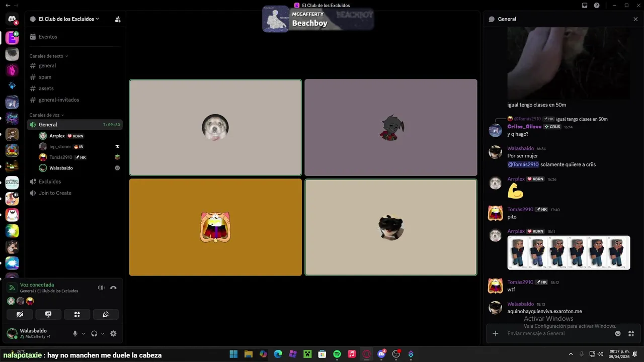The width and height of the screenshot is (644, 362).
Task: Open the apps icon in message box
Action: 631,333
